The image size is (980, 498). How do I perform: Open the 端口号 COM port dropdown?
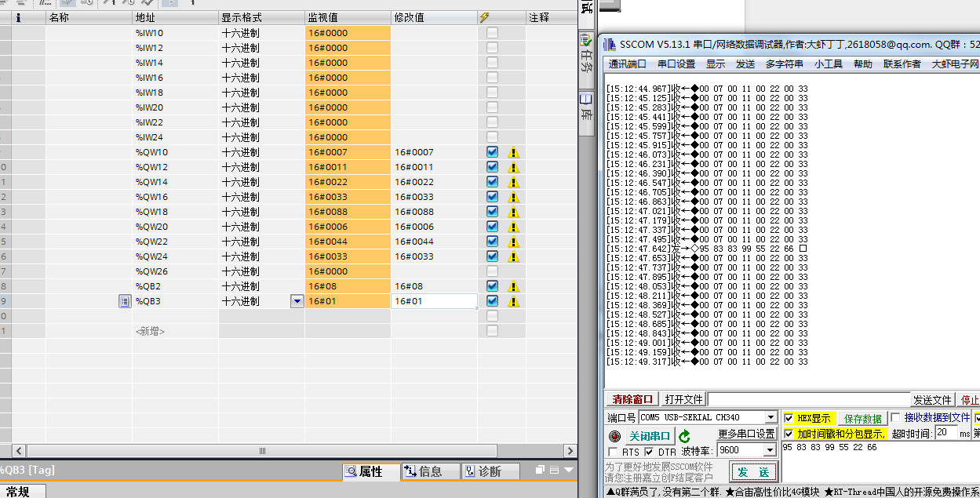point(771,418)
